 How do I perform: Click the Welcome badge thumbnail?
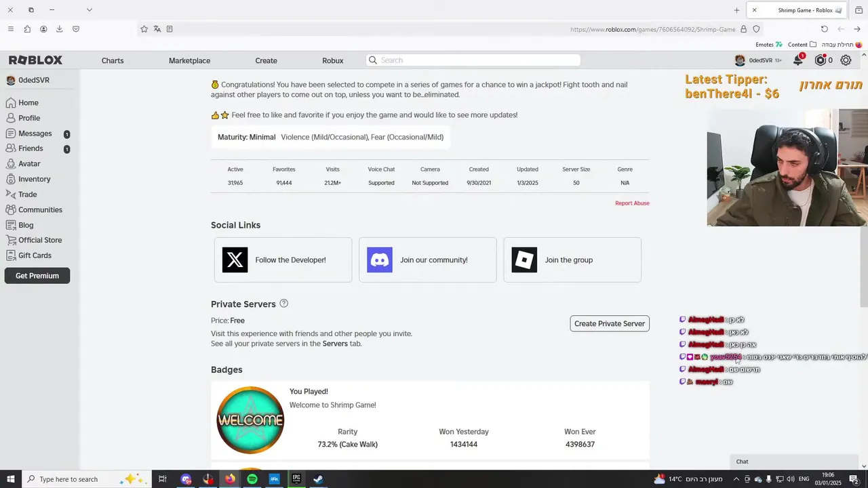tap(250, 420)
